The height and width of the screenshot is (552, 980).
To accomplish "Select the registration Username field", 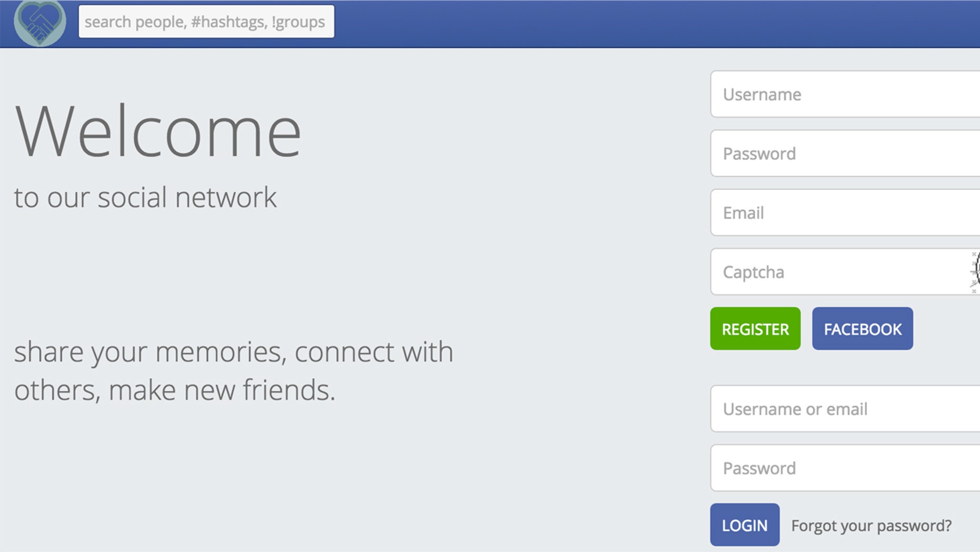I will 845,94.
